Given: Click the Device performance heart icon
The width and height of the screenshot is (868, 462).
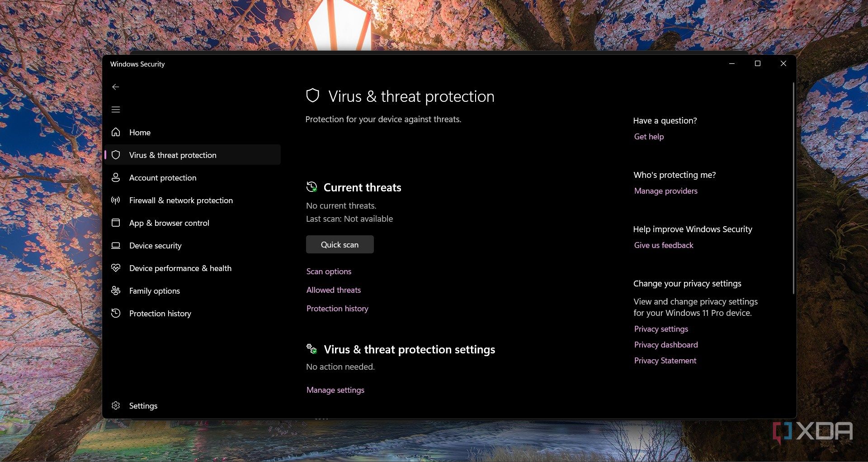Looking at the screenshot, I should [x=116, y=268].
